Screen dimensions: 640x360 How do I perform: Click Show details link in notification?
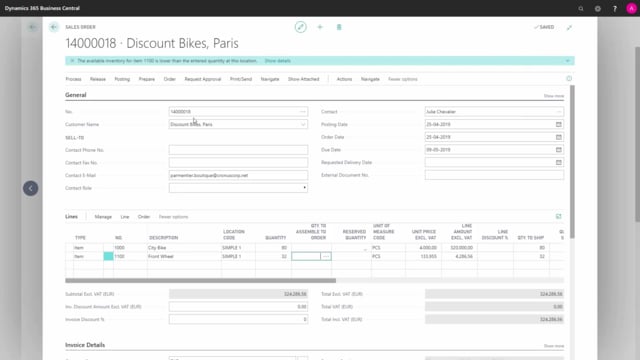click(278, 61)
